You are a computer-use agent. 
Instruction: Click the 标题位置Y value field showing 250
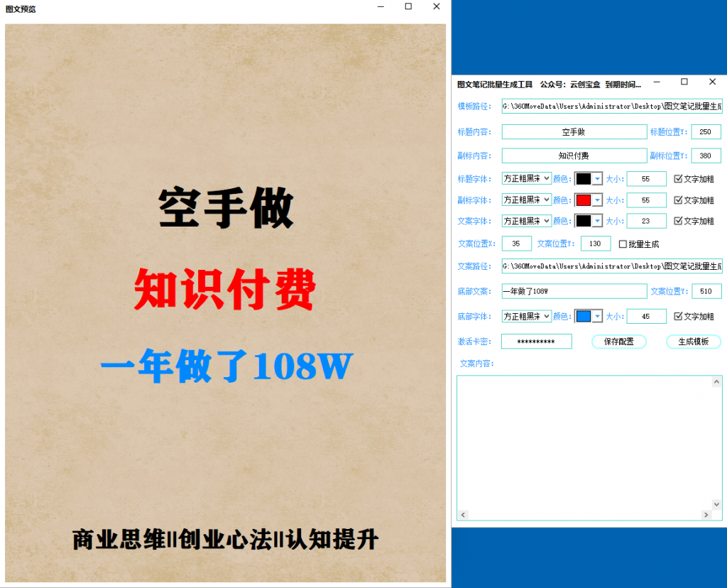[706, 131]
